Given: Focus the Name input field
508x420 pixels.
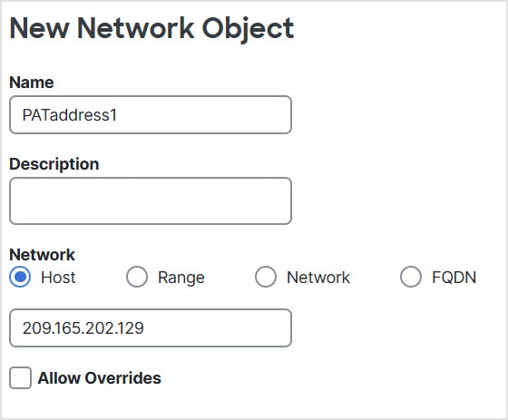Looking at the screenshot, I should click(151, 114).
